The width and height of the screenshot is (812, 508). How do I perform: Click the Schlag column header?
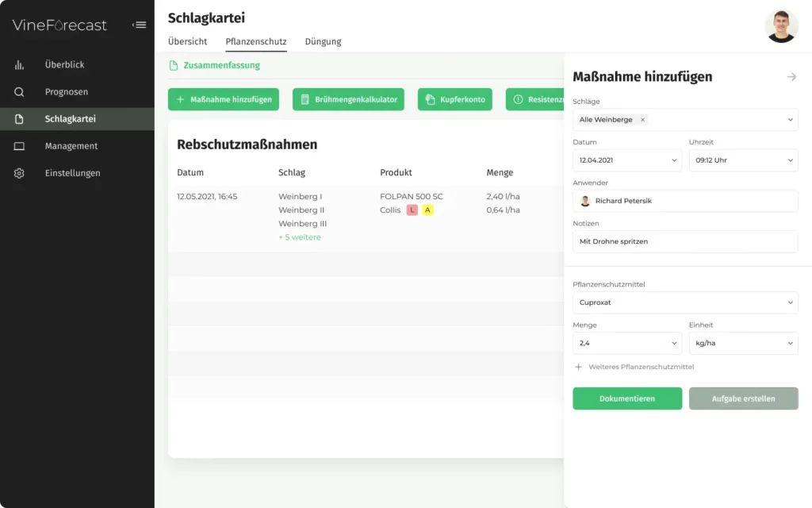[292, 172]
